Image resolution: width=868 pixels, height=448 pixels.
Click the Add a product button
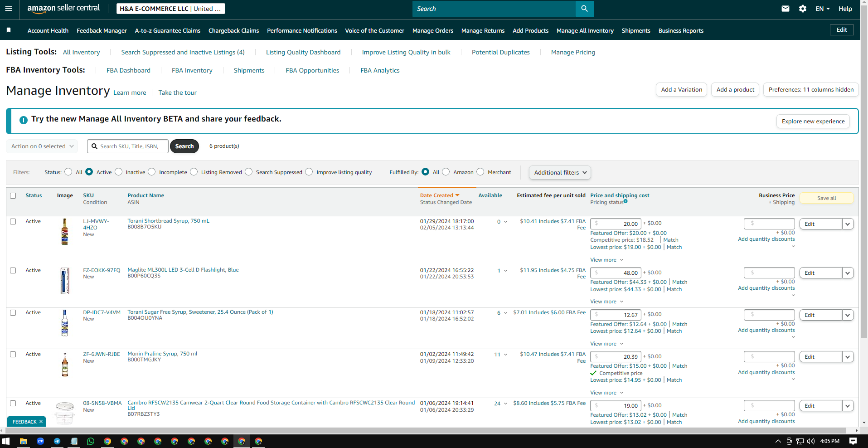735,90
